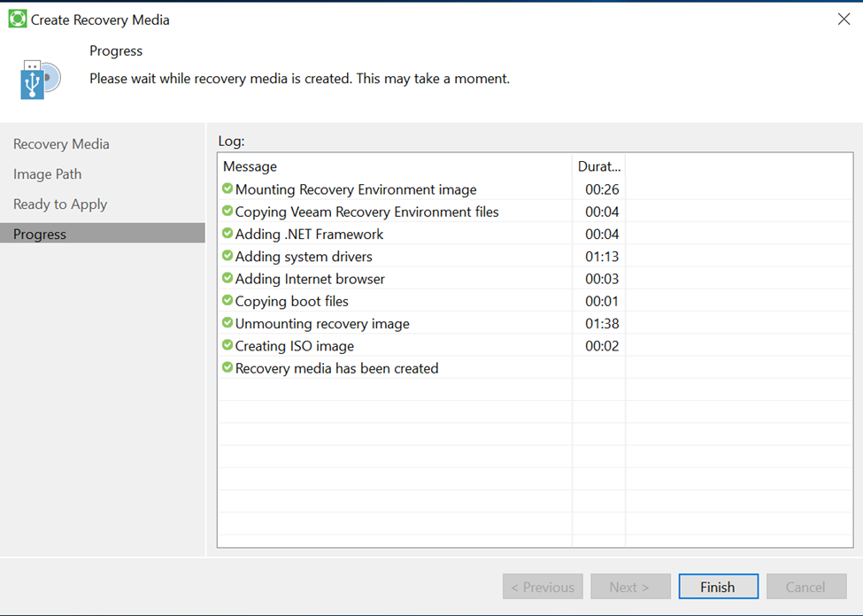This screenshot has width=863, height=616.
Task: Click green check beside Mounting Recovery Environment image
Action: point(227,189)
